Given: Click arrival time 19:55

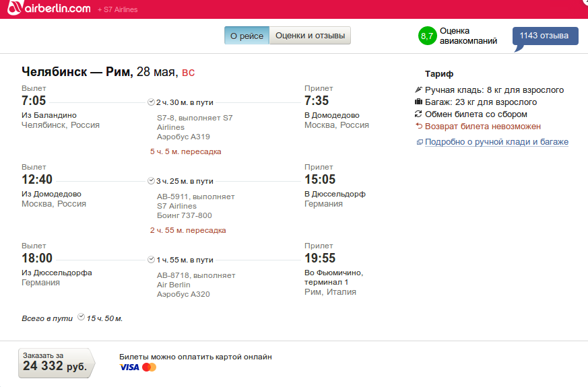Looking at the screenshot, I should coord(320,258).
